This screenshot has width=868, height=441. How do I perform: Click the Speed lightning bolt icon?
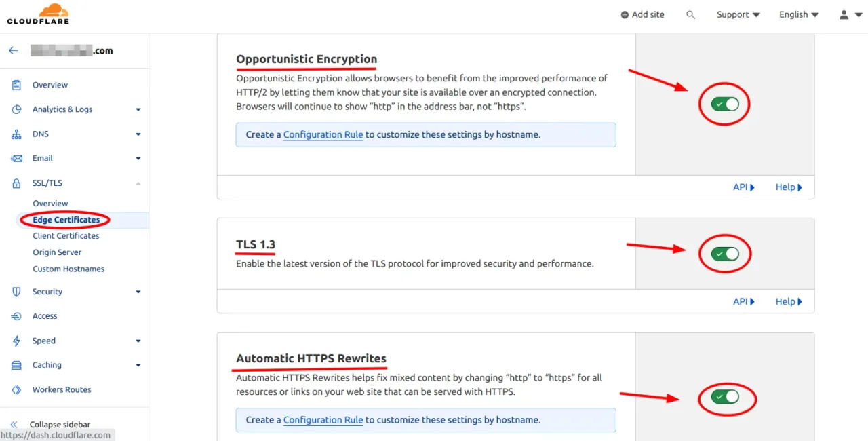(17, 341)
